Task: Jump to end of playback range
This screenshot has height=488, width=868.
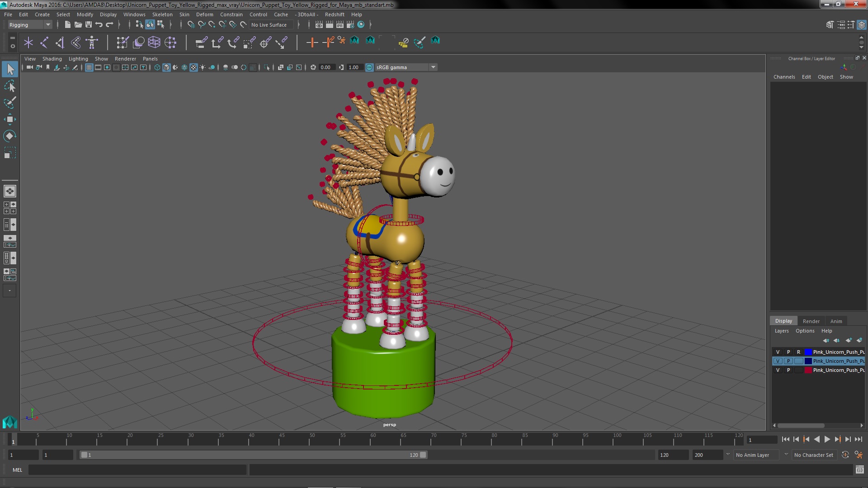Action: pos(859,439)
